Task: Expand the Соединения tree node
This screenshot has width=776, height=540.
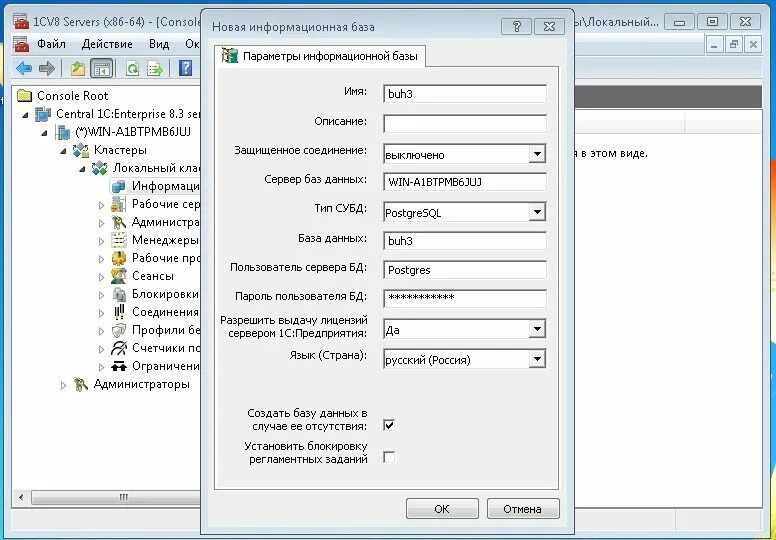Action: (x=101, y=313)
